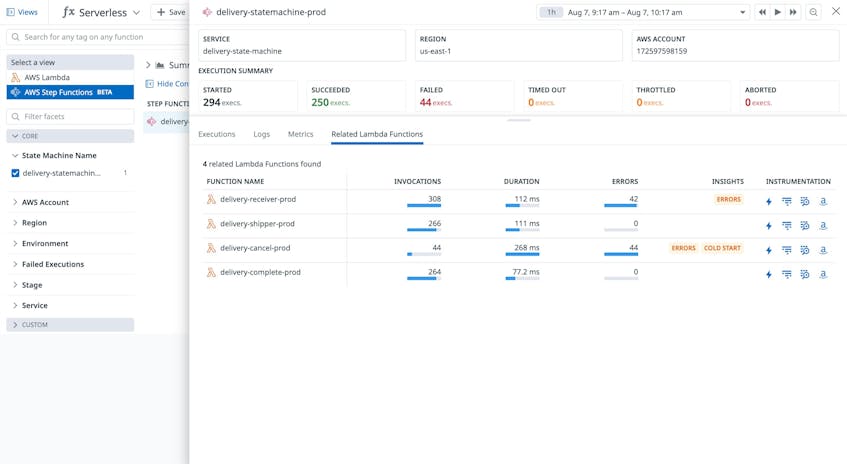Click Amazon icon in delivery-cancel-prod row
This screenshot has width=847, height=464.
click(823, 250)
